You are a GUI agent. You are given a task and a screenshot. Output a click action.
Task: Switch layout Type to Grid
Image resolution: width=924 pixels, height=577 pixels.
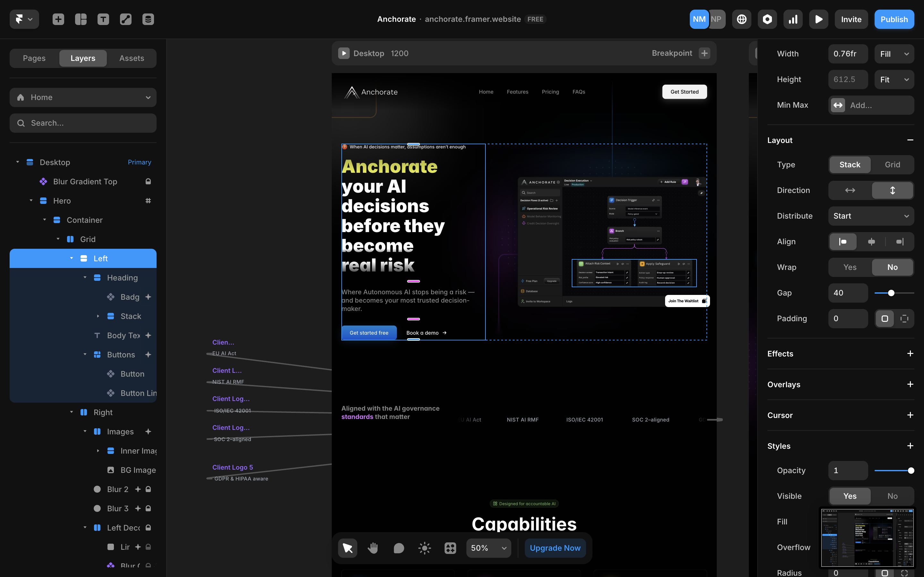pyautogui.click(x=892, y=164)
